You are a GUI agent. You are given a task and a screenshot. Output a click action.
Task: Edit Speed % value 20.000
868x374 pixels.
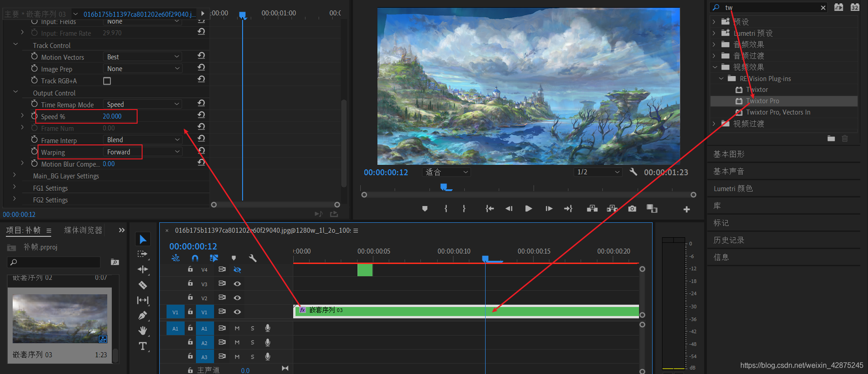pyautogui.click(x=112, y=116)
